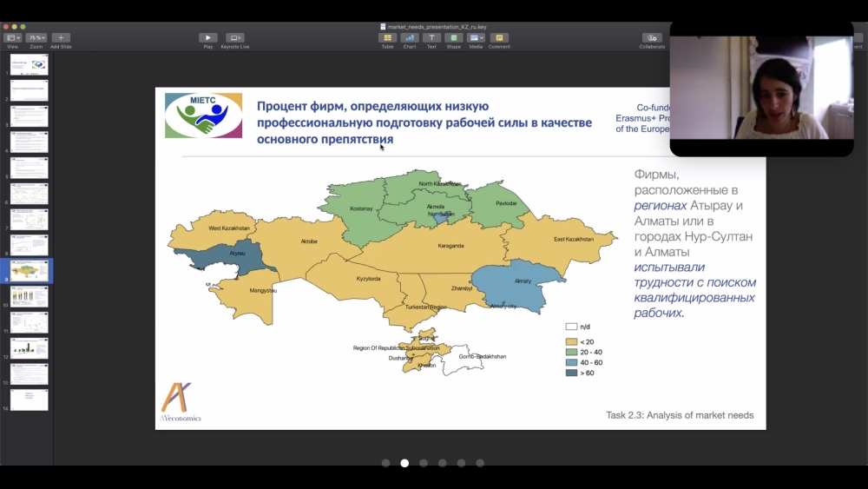Add a Comment using the toolbar icon
This screenshot has height=489, width=868.
[x=499, y=37]
